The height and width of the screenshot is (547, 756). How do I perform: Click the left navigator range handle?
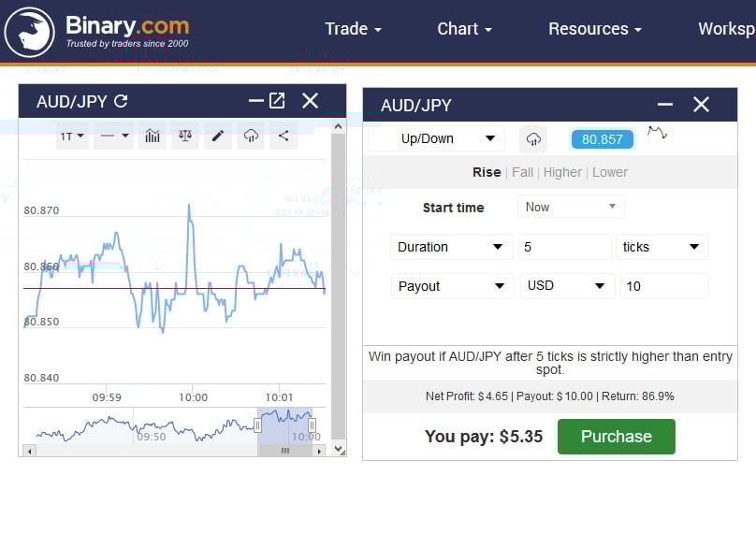tap(257, 425)
